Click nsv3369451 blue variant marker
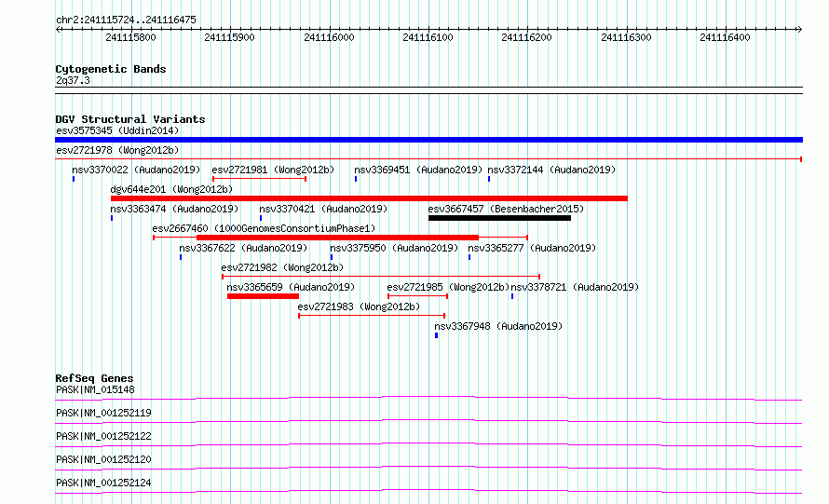The width and height of the screenshot is (829, 504). coord(356,179)
